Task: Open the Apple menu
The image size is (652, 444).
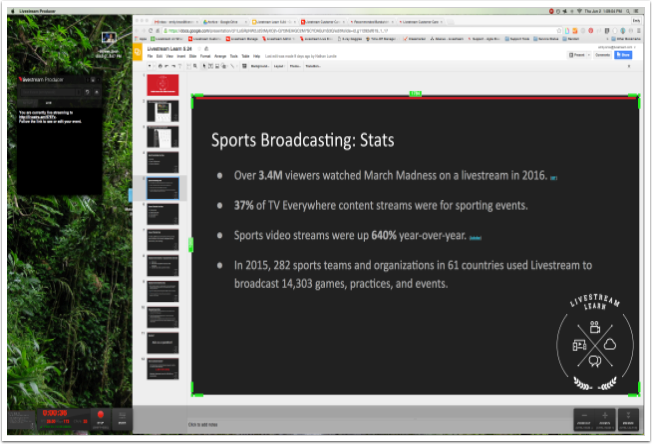Action: pos(12,11)
